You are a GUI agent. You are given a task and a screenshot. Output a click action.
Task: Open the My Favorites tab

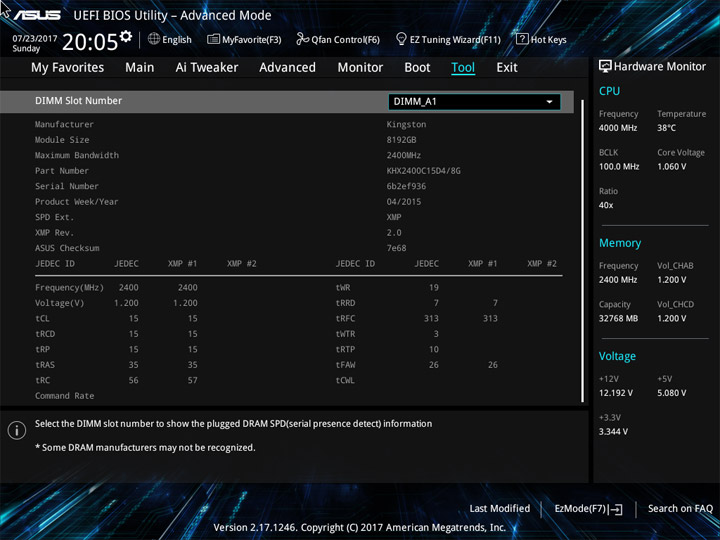pyautogui.click(x=68, y=68)
